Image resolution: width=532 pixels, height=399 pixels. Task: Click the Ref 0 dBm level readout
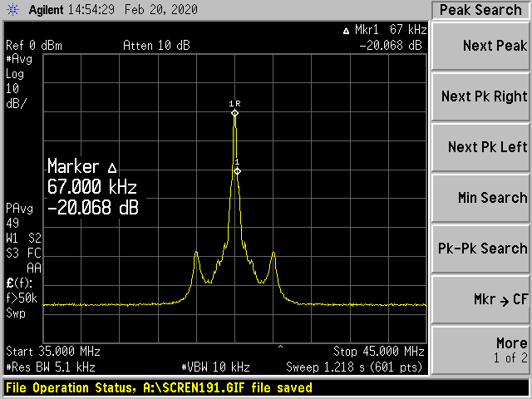pos(34,45)
